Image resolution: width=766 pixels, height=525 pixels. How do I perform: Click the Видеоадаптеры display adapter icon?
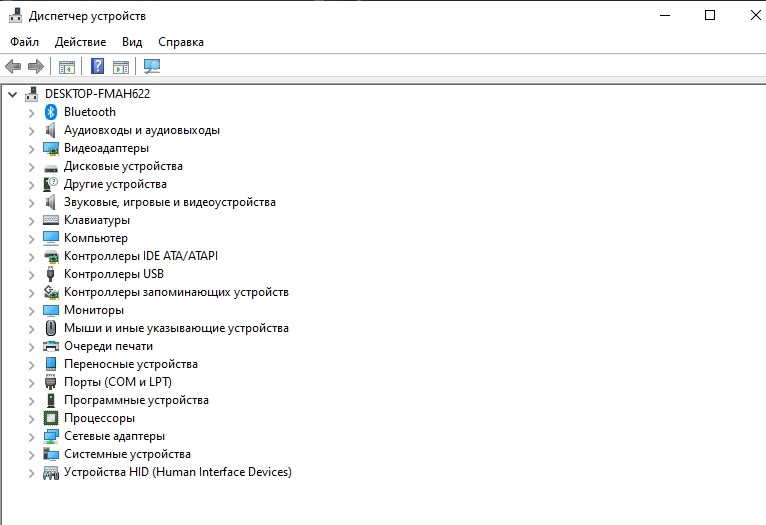tap(51, 148)
